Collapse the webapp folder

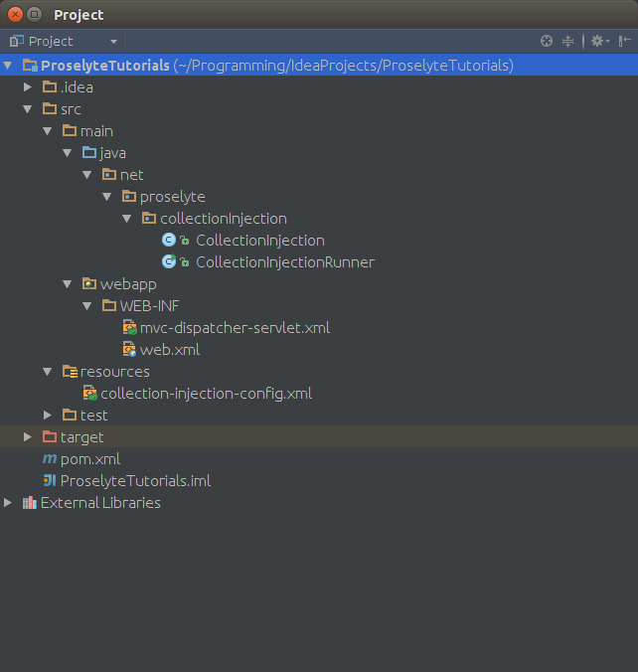(x=68, y=284)
